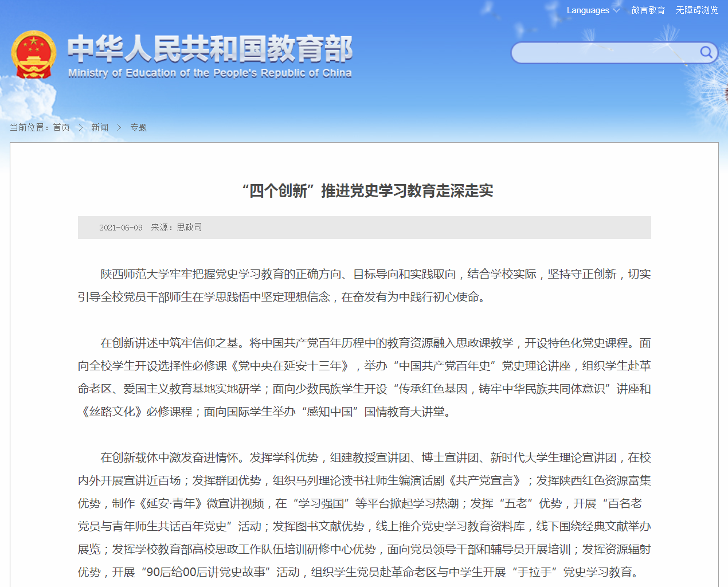The height and width of the screenshot is (587, 728).
Task: Click the national emblem logo
Action: point(34,55)
